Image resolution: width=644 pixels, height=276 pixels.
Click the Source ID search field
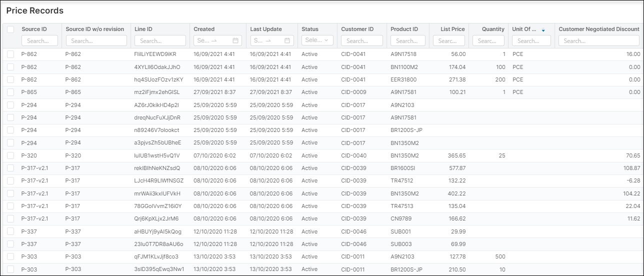pos(39,41)
